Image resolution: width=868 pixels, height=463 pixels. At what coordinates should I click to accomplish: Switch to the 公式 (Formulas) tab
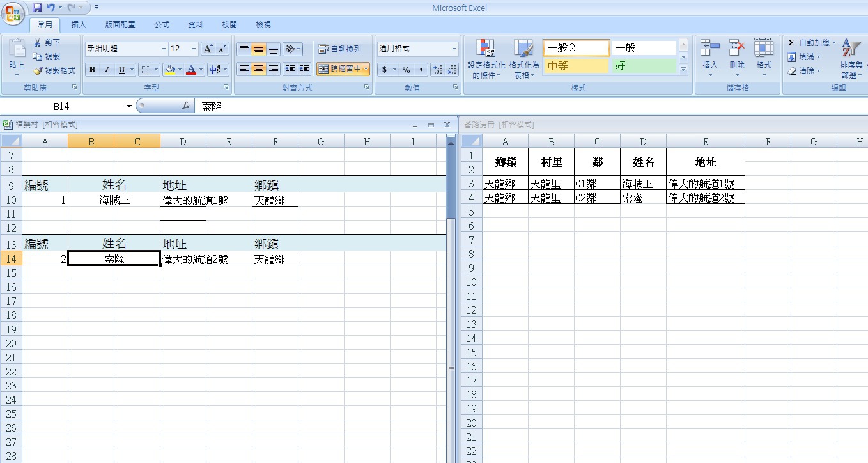point(162,25)
